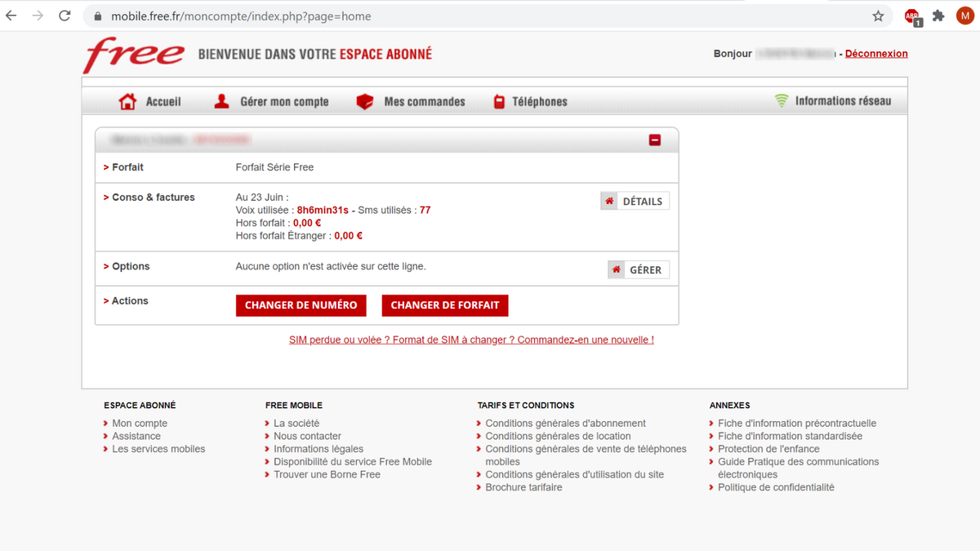Click the ESPACE ABONNÉ footer heading

[x=140, y=406]
